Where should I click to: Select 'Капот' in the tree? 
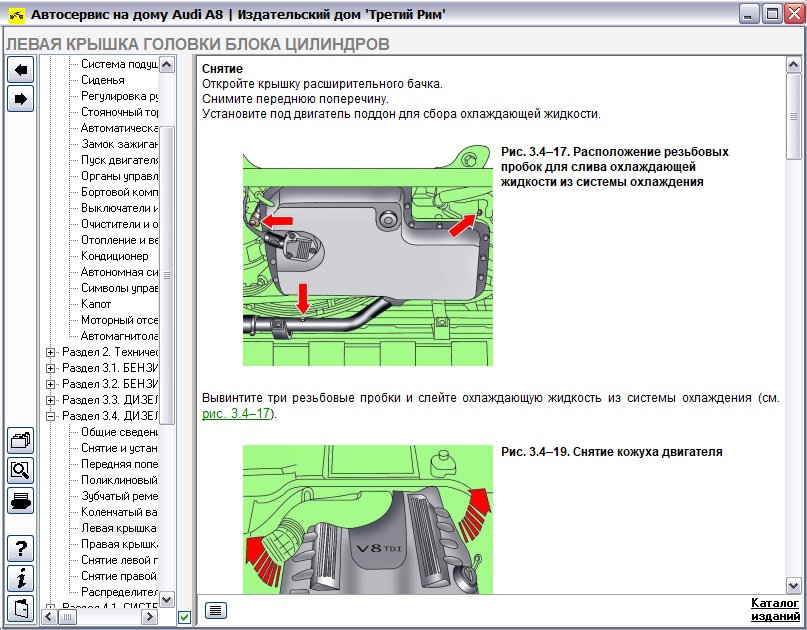[x=96, y=304]
